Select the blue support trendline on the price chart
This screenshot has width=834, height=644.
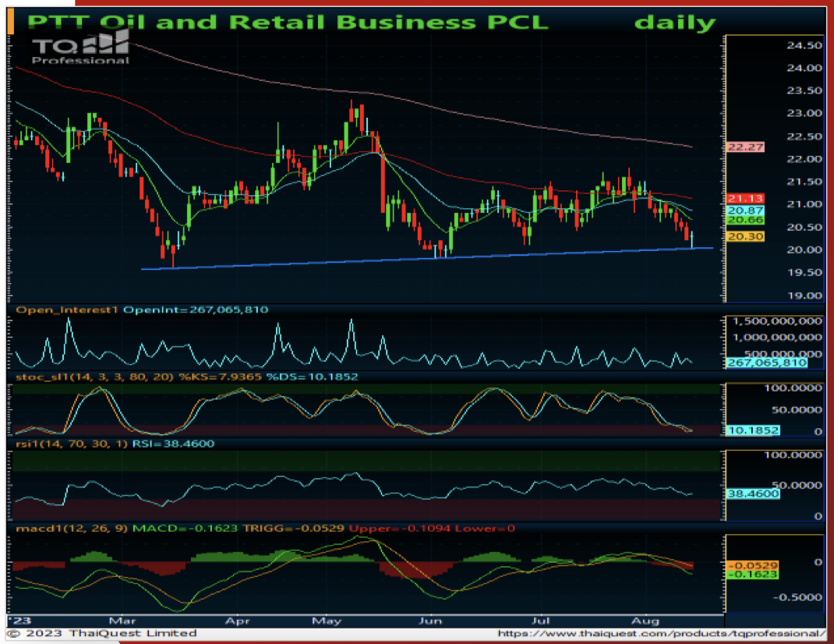coord(427,259)
